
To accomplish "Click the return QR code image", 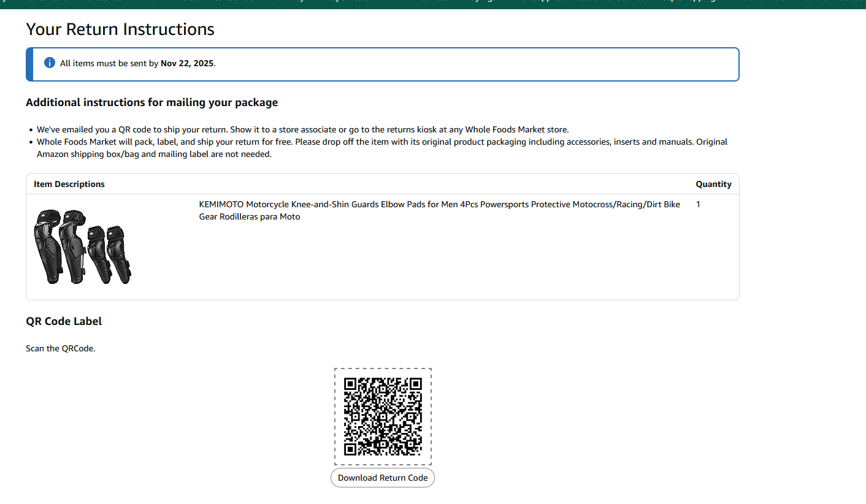I will tap(383, 417).
